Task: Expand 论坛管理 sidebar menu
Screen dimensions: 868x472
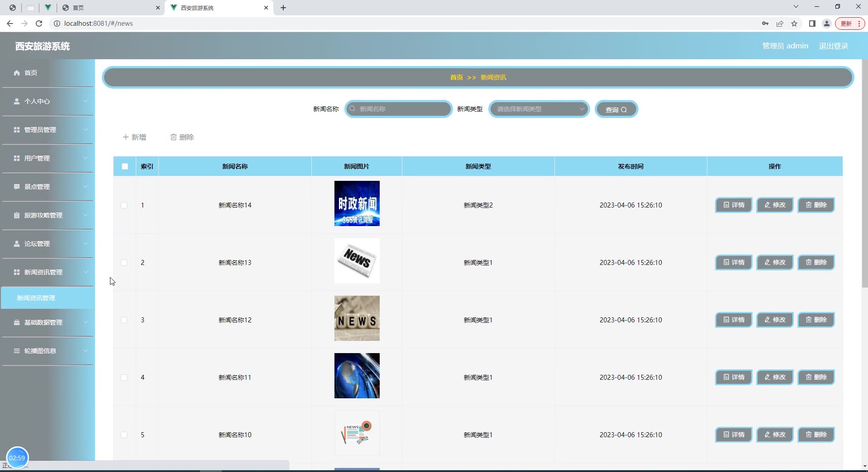Action: pyautogui.click(x=48, y=244)
